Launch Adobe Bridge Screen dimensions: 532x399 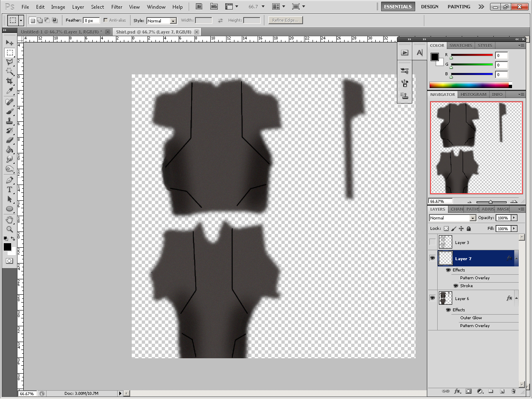pyautogui.click(x=199, y=7)
